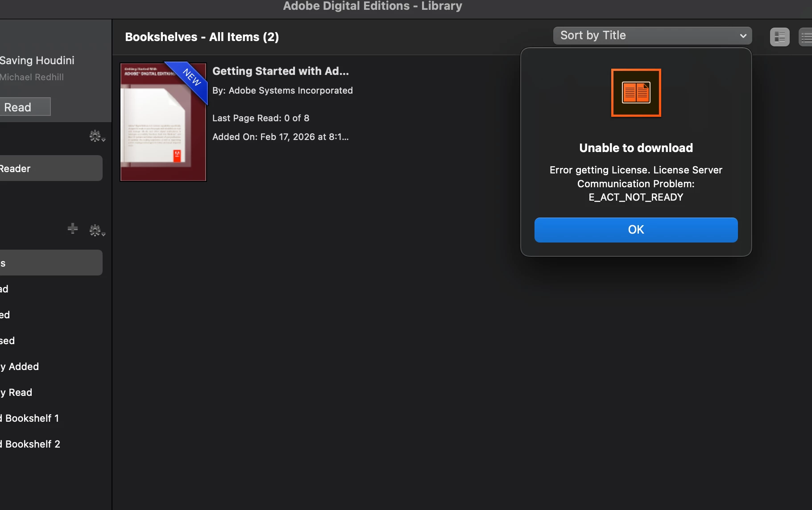The height and width of the screenshot is (510, 812).
Task: Select the Reader device row
Action: coord(50,168)
